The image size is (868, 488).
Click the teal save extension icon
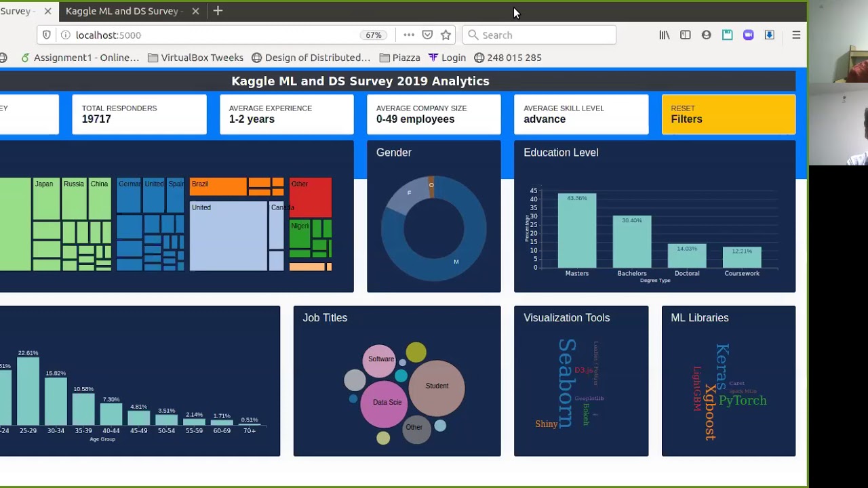tap(728, 35)
